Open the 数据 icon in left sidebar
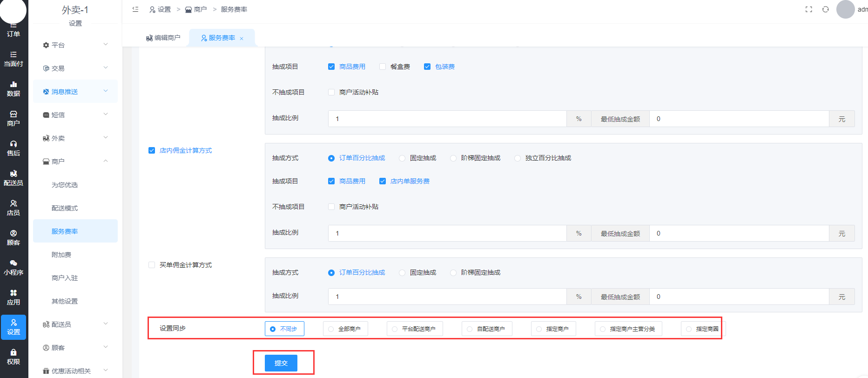The height and width of the screenshot is (378, 868). click(13, 88)
